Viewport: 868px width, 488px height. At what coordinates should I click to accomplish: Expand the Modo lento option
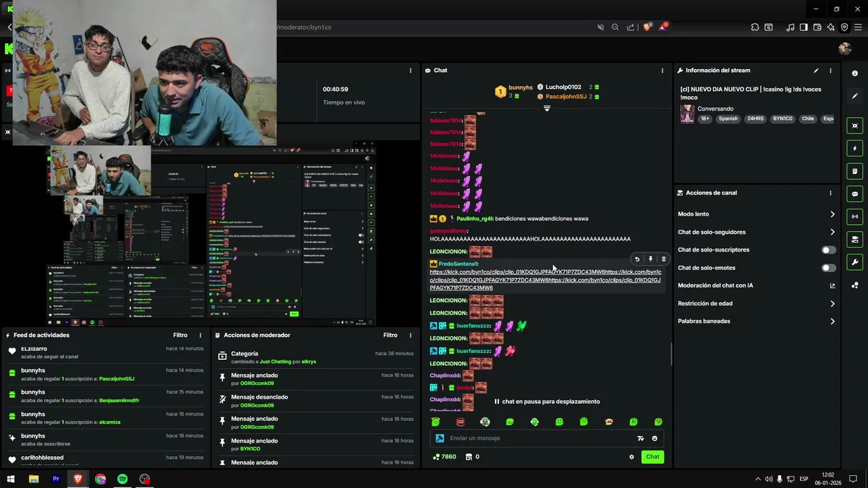[x=832, y=214]
